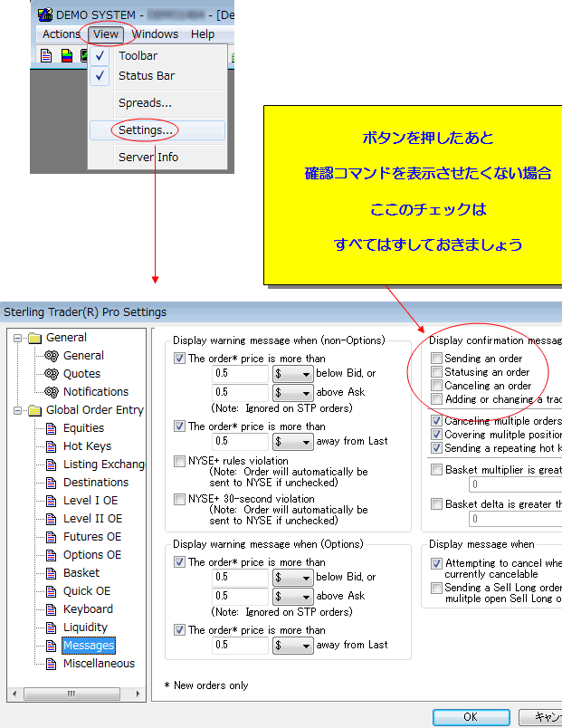Click the Messages page icon
The width and height of the screenshot is (562, 728).
tap(52, 646)
